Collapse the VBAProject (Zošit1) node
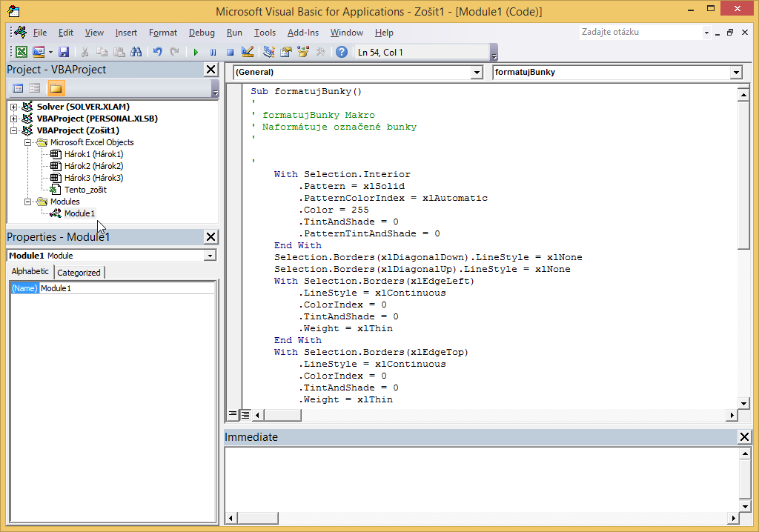Viewport: 759px width, 532px height. point(13,130)
